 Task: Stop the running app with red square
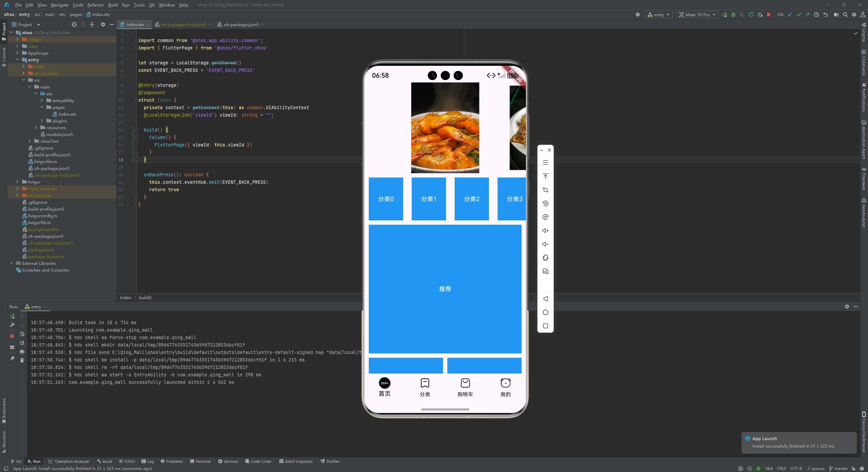(769, 15)
